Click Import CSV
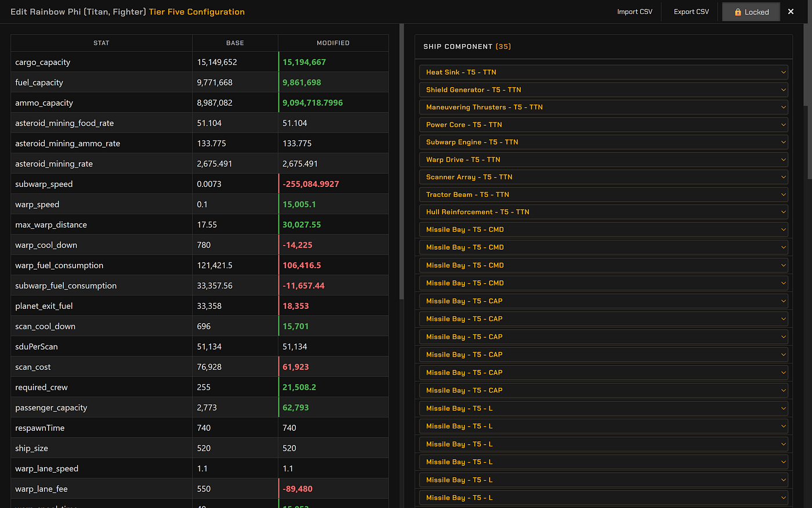Viewport: 812px width, 508px height. click(x=635, y=11)
